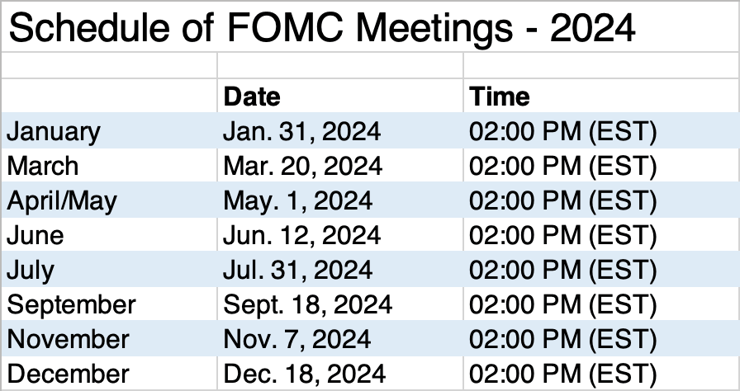Image resolution: width=740 pixels, height=391 pixels.
Task: Select the April/May row label cell
Action: [109, 200]
